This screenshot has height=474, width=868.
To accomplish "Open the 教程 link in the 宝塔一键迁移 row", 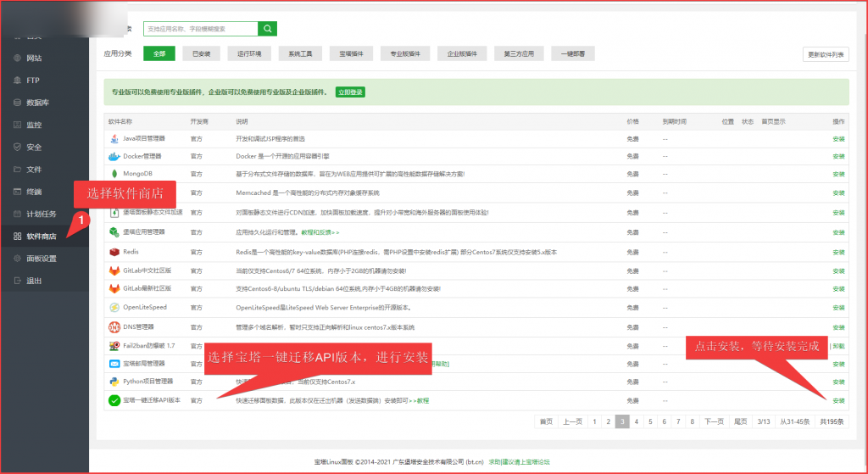I will [419, 401].
